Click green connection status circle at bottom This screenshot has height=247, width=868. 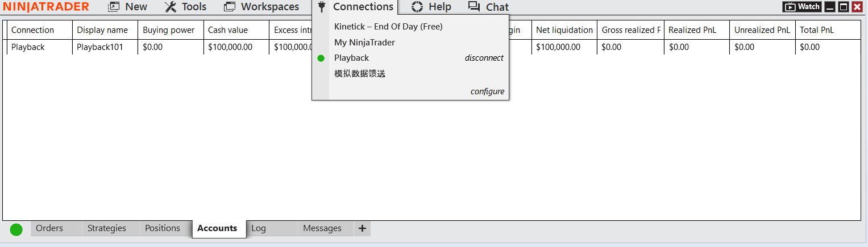coord(16,229)
